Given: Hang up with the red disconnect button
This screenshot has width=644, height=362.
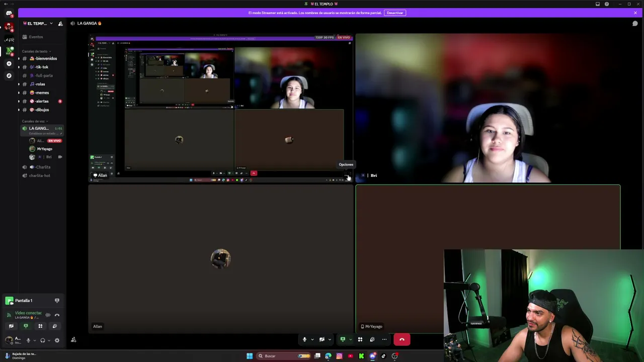Looking at the screenshot, I should [x=401, y=340].
